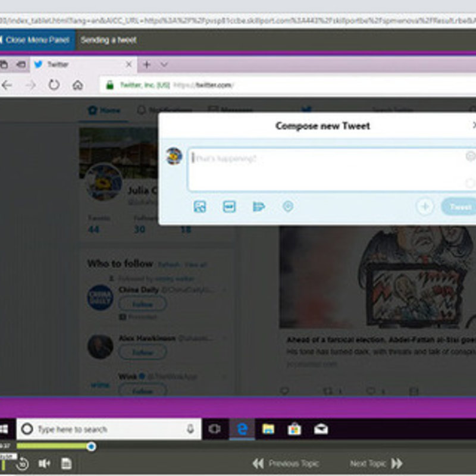Click the twitter.com address bar
This screenshot has height=476, width=476.
[288, 85]
